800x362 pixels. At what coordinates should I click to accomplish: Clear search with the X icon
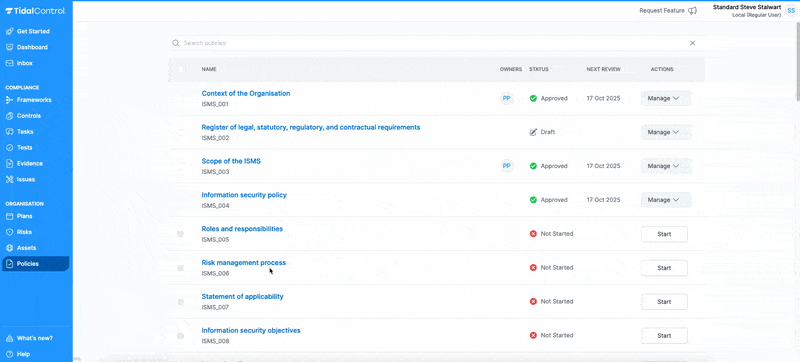[692, 43]
